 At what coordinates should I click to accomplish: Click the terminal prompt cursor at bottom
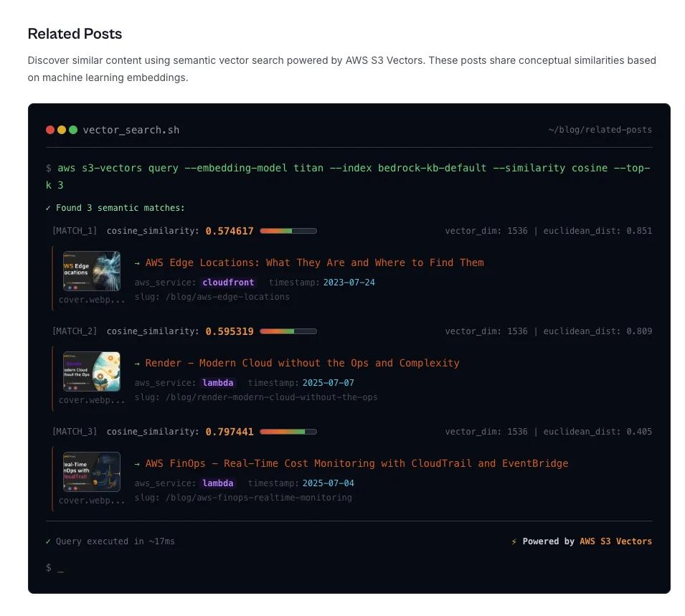tap(61, 568)
